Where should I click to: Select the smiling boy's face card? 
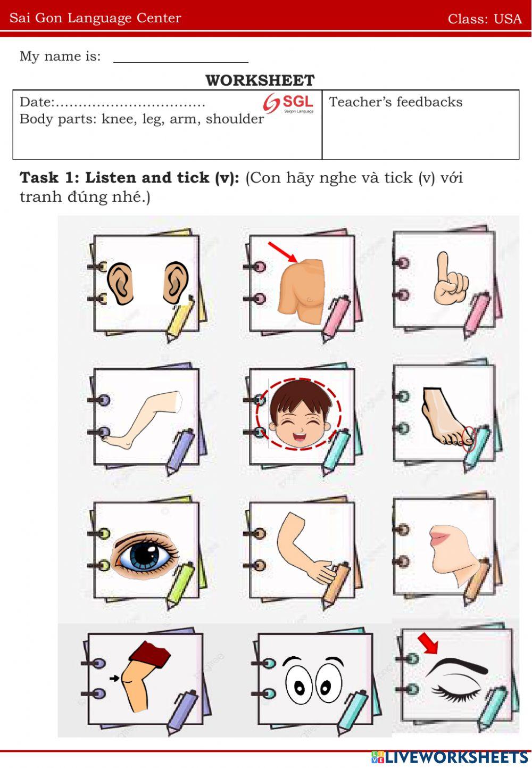tap(302, 419)
